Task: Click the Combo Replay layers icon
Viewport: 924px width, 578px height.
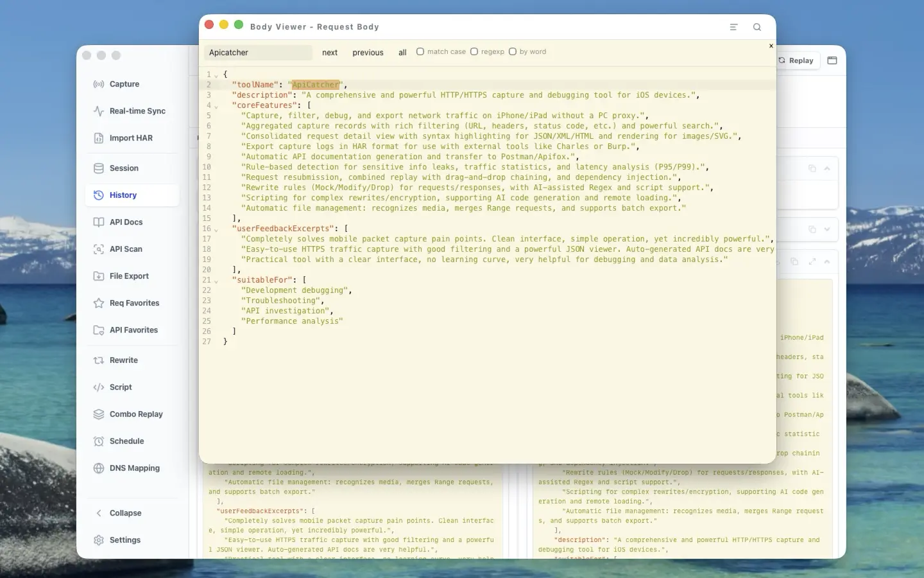Action: [x=99, y=414]
